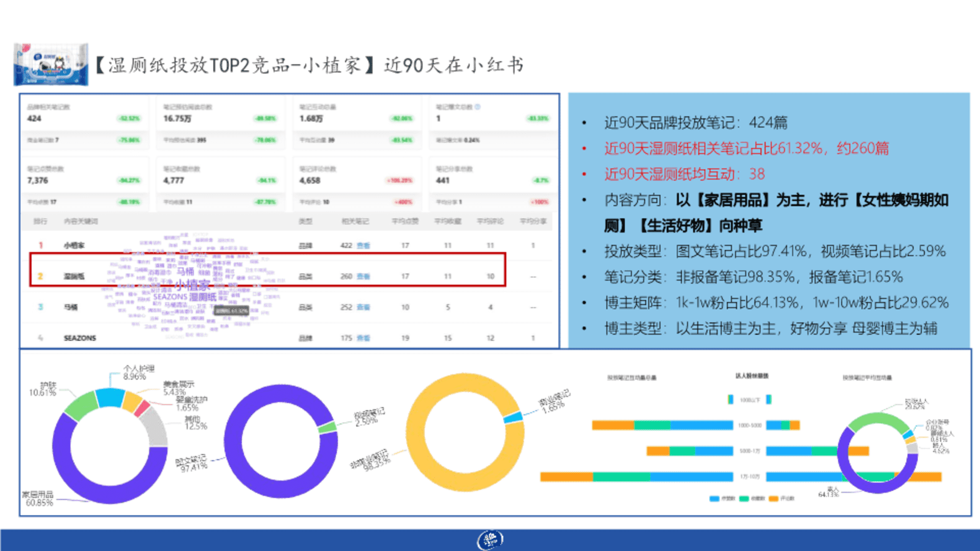Click the 平均点赞 column header
Viewport: 980px width, 551px height.
tap(405, 221)
